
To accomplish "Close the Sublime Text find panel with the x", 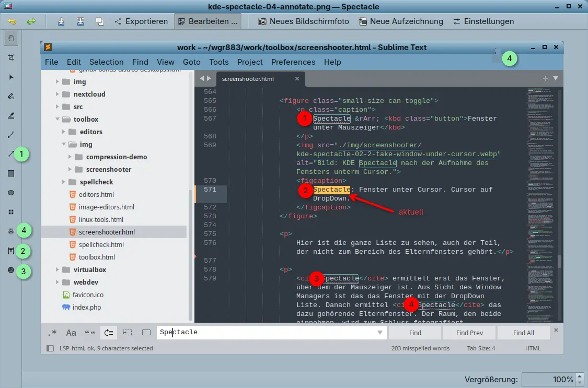I will pyautogui.click(x=556, y=330).
